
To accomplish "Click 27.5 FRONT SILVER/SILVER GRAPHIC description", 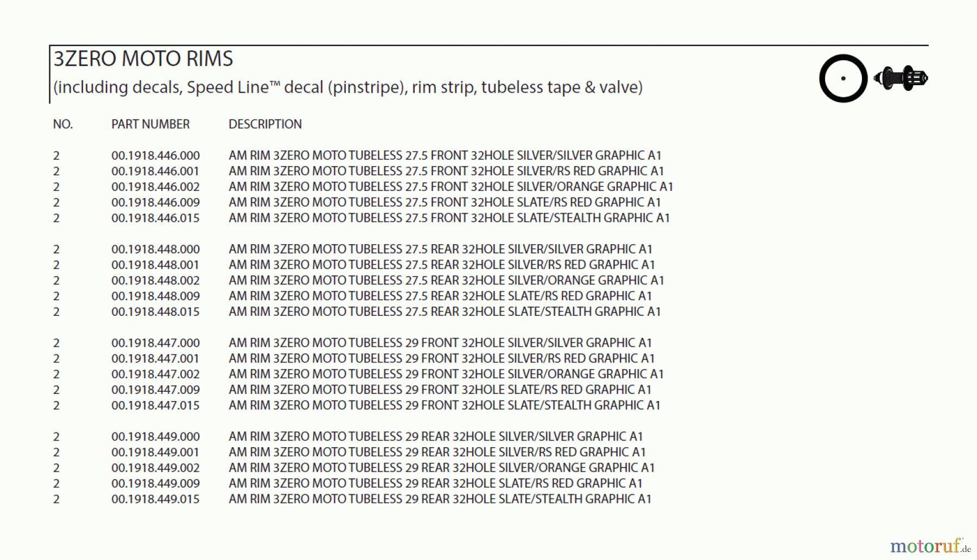I will tap(445, 156).
